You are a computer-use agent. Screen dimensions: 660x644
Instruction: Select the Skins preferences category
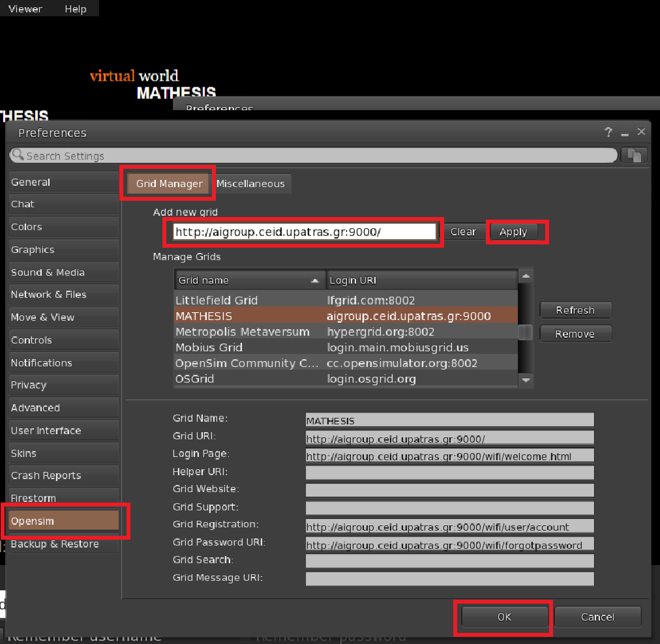pos(63,453)
